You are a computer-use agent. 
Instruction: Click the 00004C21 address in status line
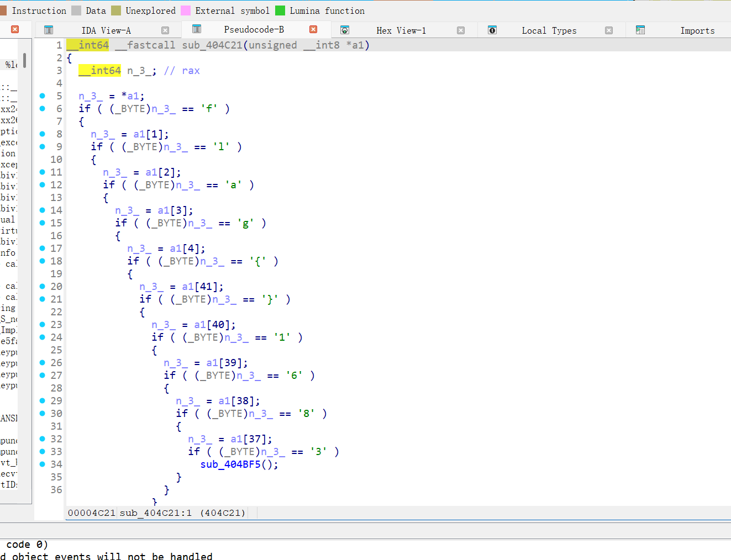[x=91, y=513]
